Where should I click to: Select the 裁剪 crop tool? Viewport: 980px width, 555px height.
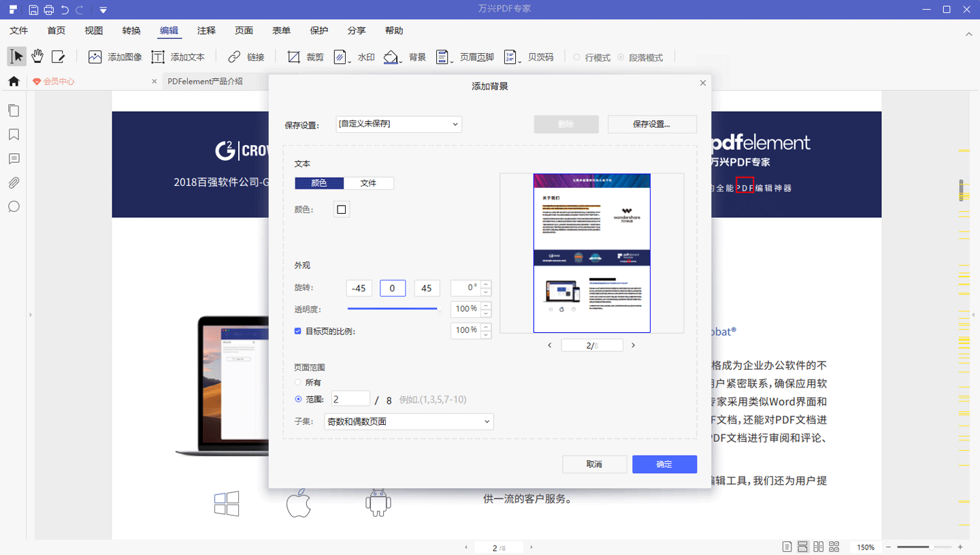293,57
